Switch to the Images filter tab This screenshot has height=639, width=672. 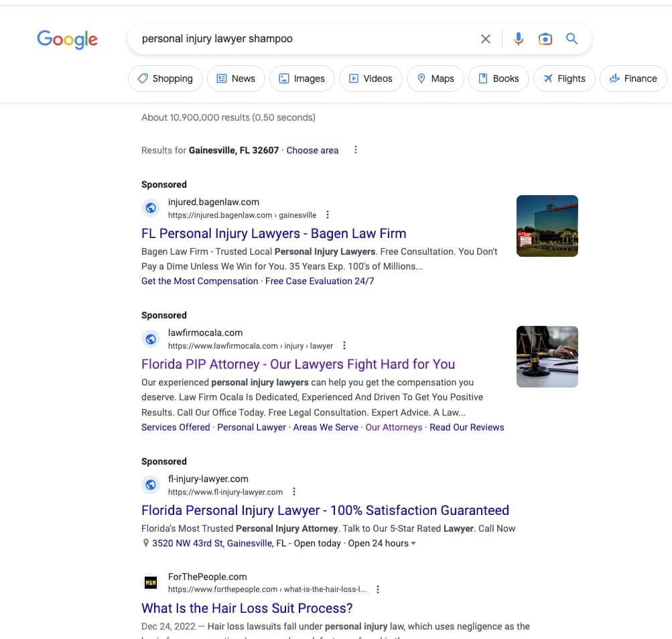302,78
